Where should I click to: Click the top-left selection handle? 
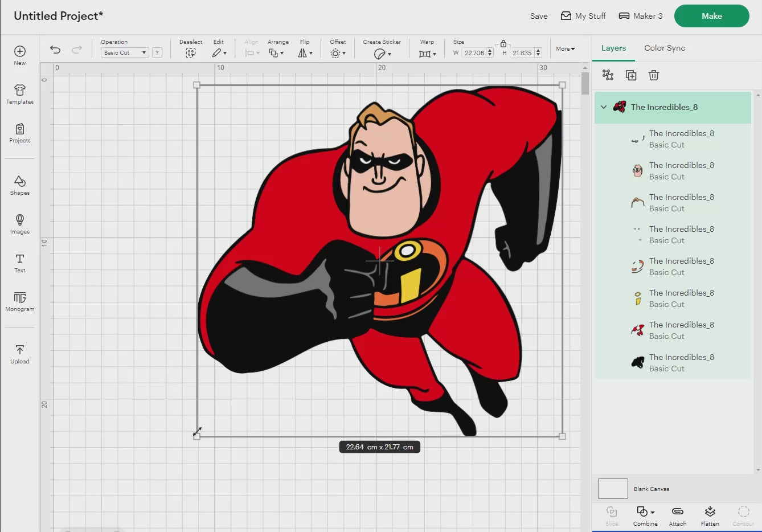pos(197,85)
